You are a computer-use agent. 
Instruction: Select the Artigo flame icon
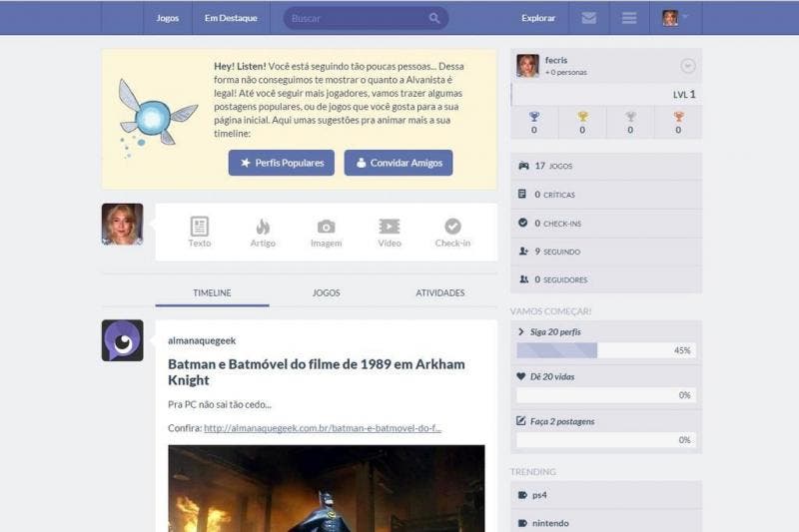(x=263, y=228)
